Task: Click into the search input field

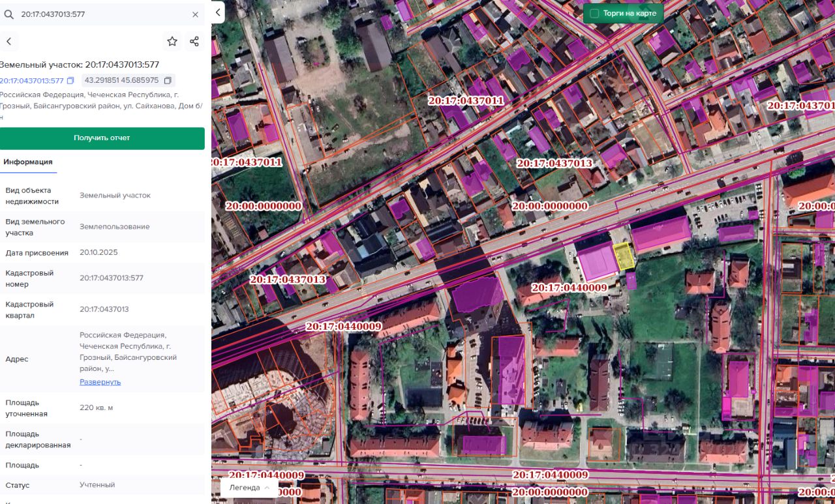Action: 104,14
